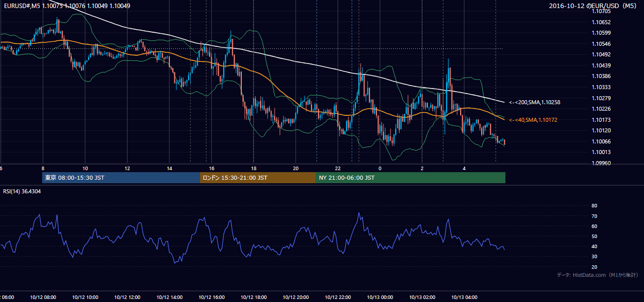Click the 10/13 04:00 time axis label
The image size is (644, 302).
pos(464,297)
